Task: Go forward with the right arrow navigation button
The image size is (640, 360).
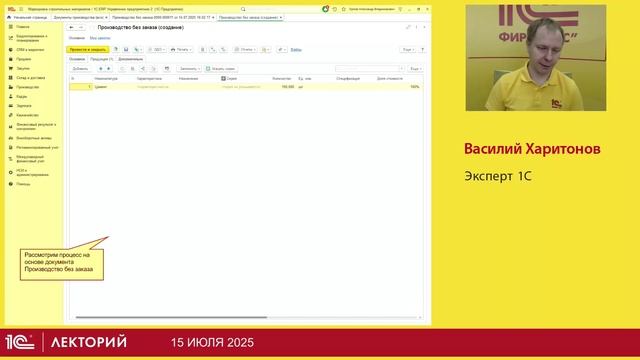Action: pos(81,27)
